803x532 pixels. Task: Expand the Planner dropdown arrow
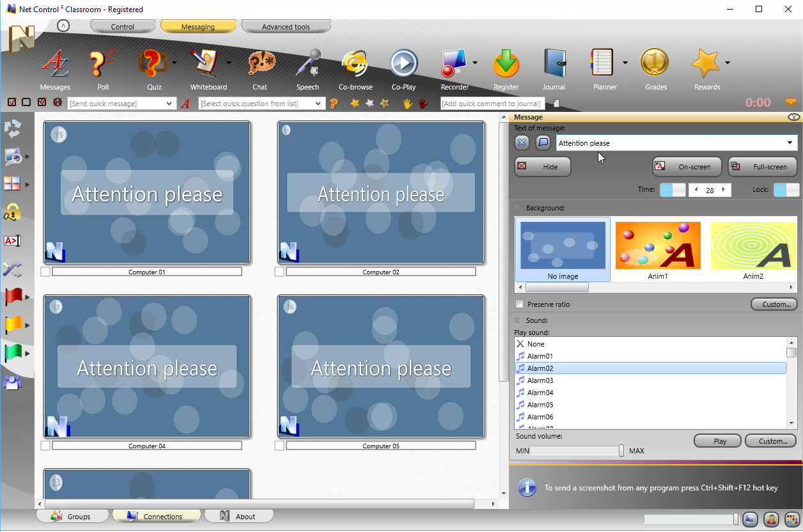pos(625,63)
